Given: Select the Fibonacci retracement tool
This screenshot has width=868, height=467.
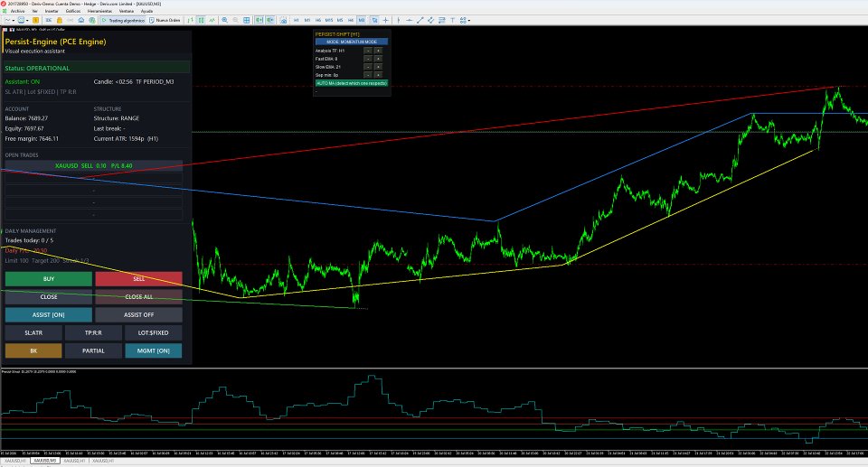Looking at the screenshot, I should (442, 20).
